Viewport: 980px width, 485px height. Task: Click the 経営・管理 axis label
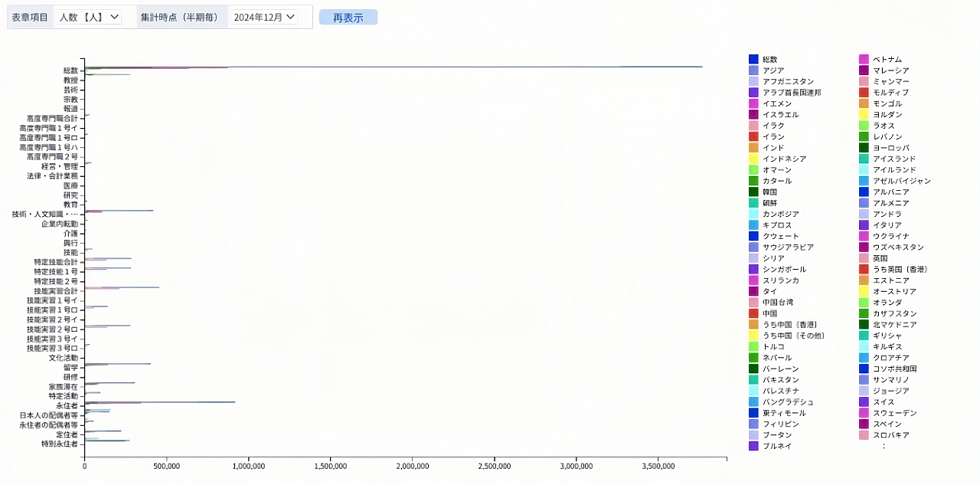point(60,166)
